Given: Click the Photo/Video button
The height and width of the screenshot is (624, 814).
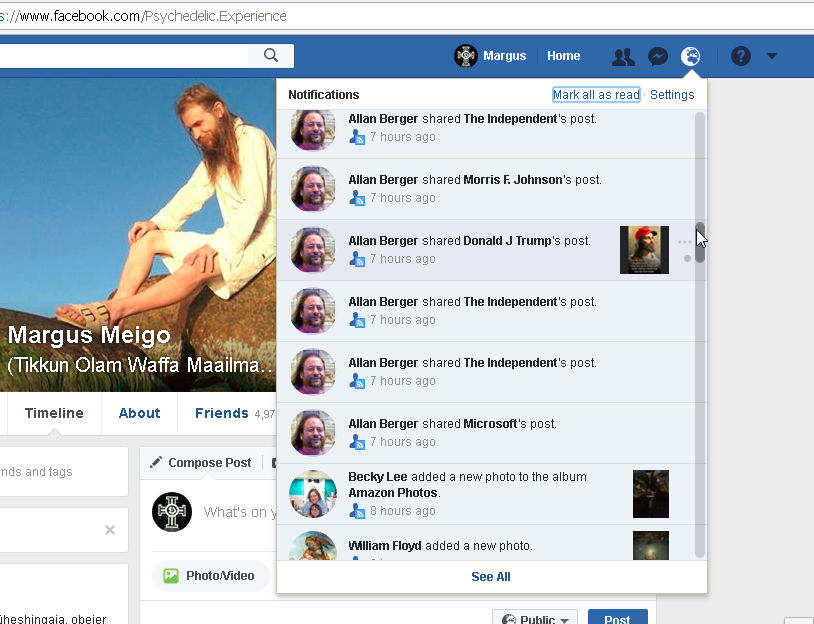Looking at the screenshot, I should tap(210, 576).
